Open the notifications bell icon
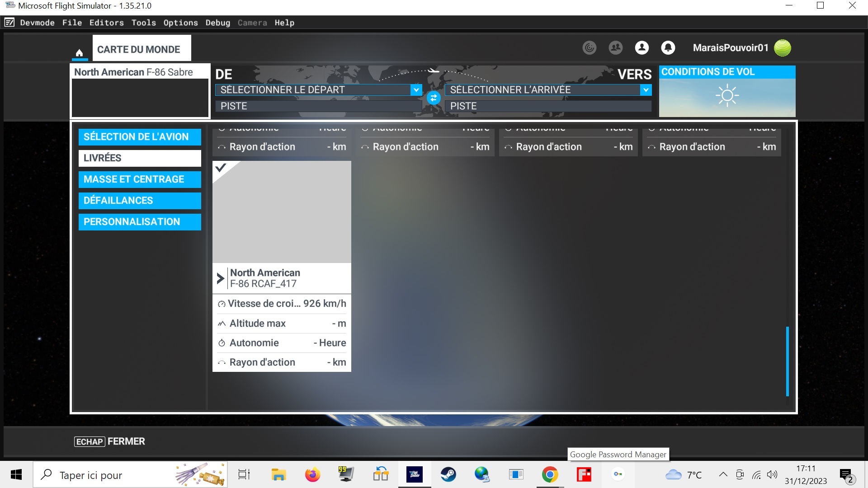The image size is (868, 488). (668, 48)
